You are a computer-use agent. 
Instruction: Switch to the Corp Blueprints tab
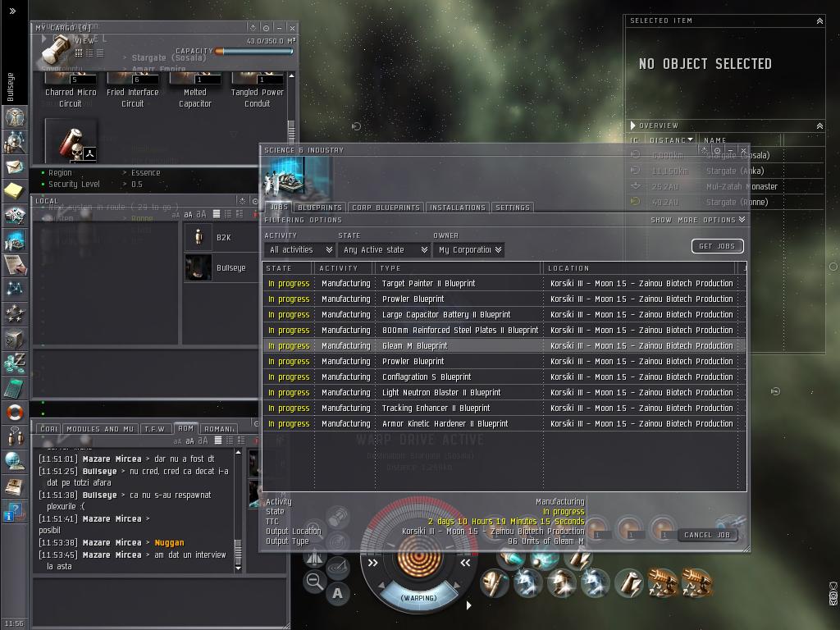click(386, 208)
